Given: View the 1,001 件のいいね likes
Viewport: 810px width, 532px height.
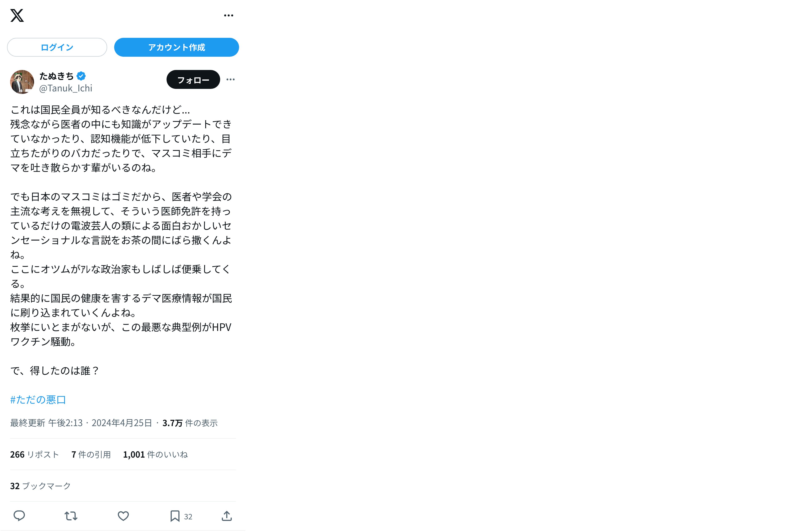Looking at the screenshot, I should coord(155,455).
